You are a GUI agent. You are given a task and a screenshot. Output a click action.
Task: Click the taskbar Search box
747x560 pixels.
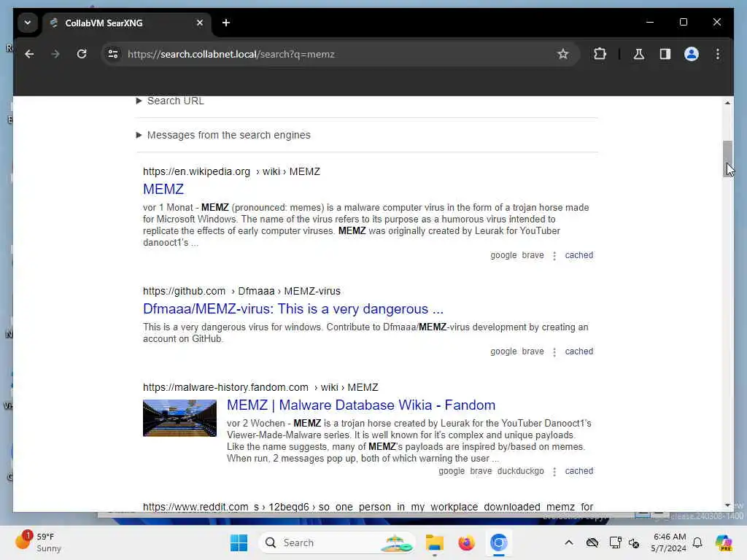pos(337,542)
